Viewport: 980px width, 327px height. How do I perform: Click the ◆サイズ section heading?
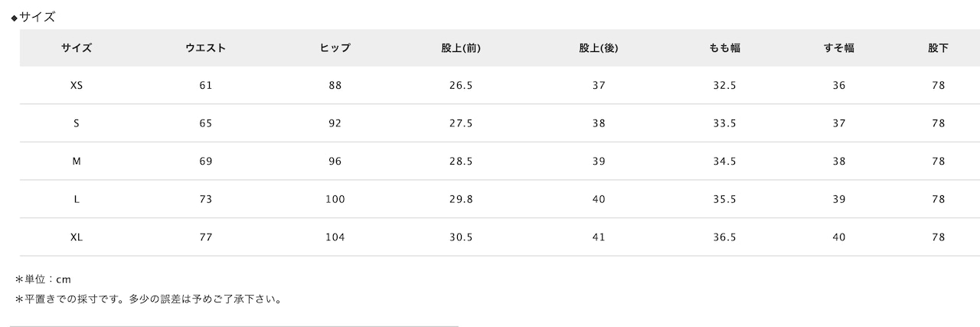[x=33, y=17]
